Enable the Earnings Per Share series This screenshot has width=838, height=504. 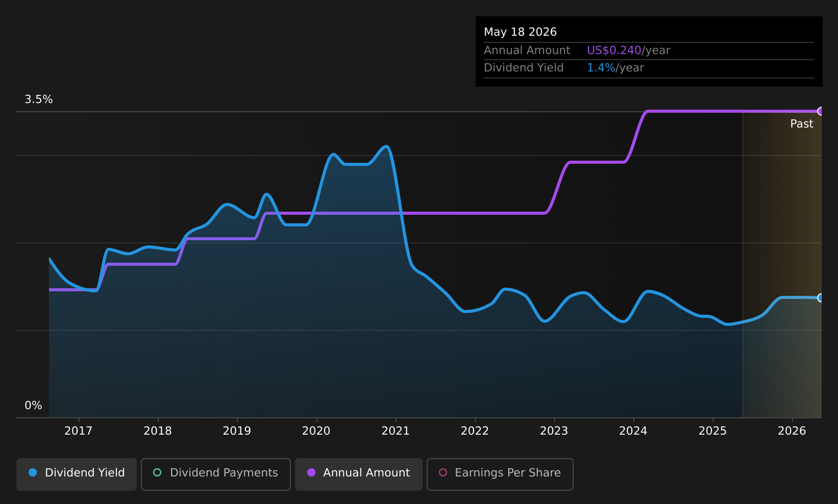500,474
